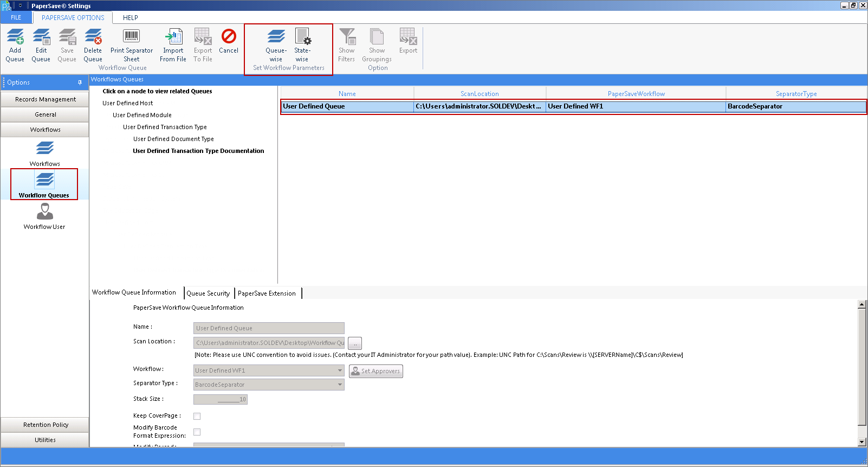Select User Defined Module node
This screenshot has height=467, width=868.
(142, 115)
